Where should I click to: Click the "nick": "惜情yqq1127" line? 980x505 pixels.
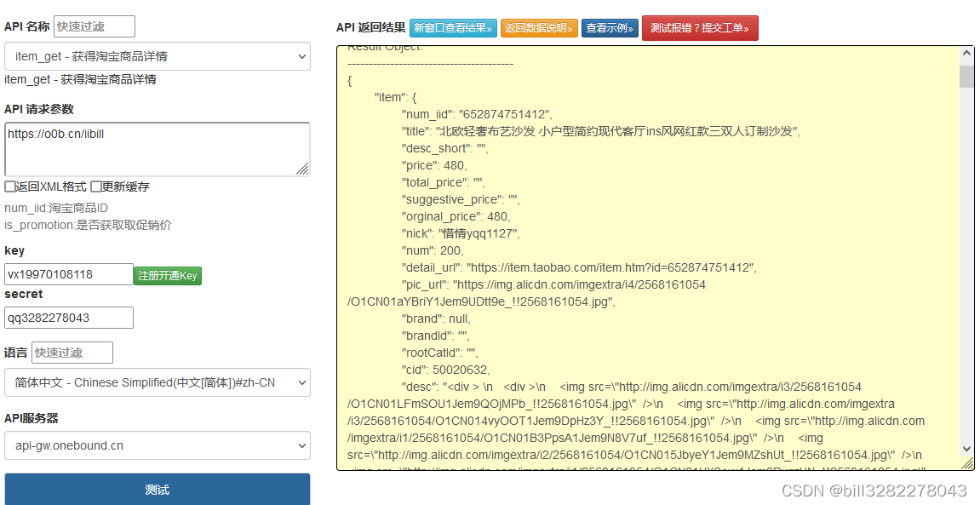461,233
